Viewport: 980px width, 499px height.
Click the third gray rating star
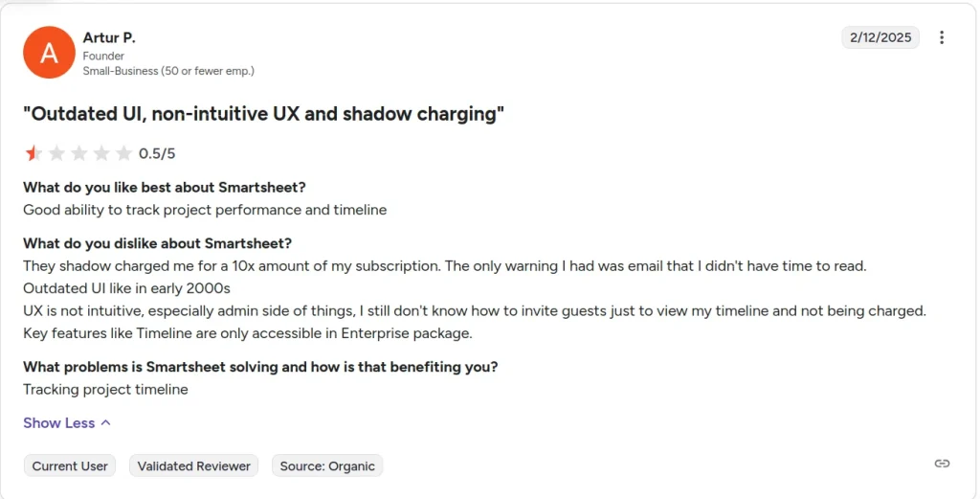(78, 153)
